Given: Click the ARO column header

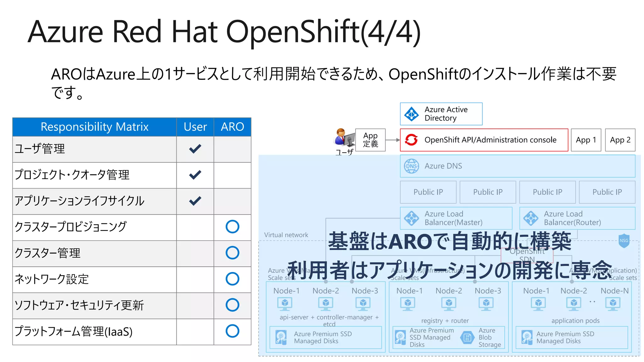Looking at the screenshot, I should [x=232, y=127].
